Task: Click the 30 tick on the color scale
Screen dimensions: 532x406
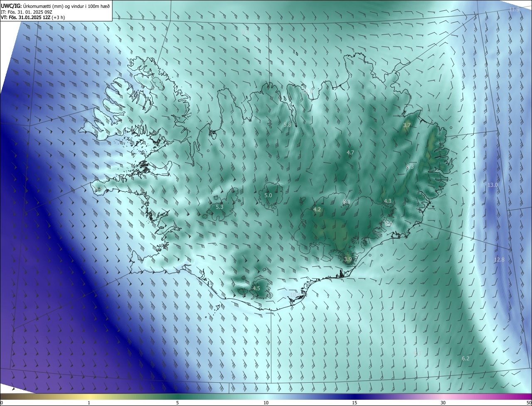Action: 443,403
